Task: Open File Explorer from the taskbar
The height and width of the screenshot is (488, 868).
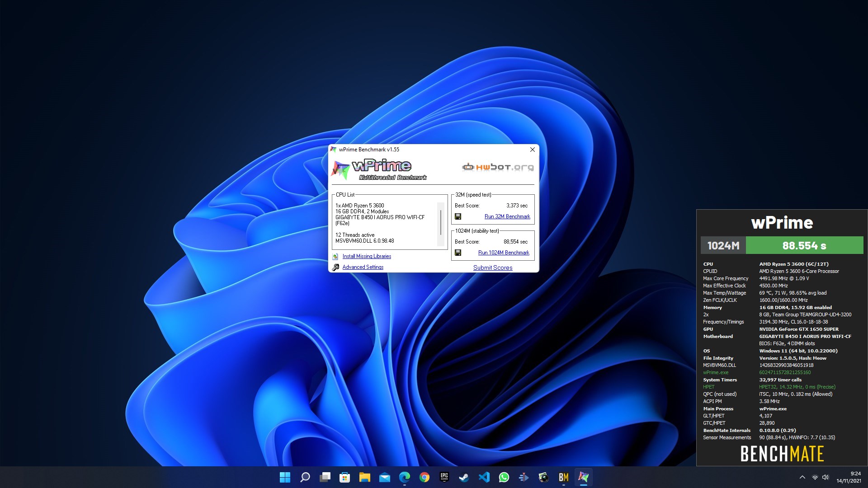Action: click(x=365, y=477)
